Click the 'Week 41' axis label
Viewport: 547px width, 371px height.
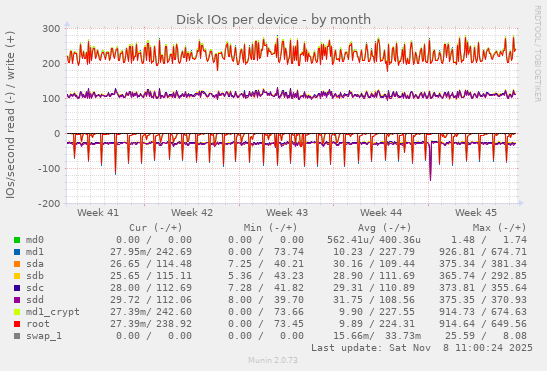coord(98,213)
